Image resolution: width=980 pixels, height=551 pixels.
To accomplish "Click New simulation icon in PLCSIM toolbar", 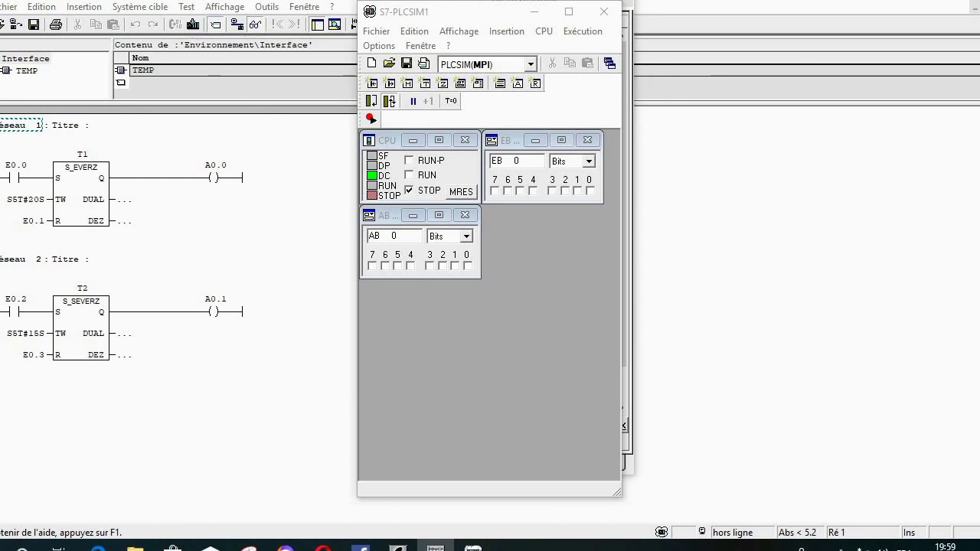I will [371, 64].
